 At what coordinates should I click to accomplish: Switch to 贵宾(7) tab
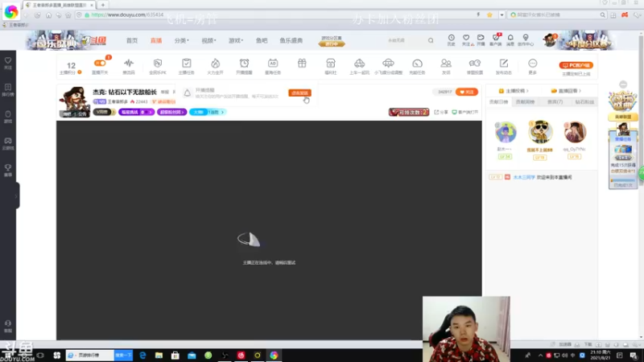[x=555, y=102]
